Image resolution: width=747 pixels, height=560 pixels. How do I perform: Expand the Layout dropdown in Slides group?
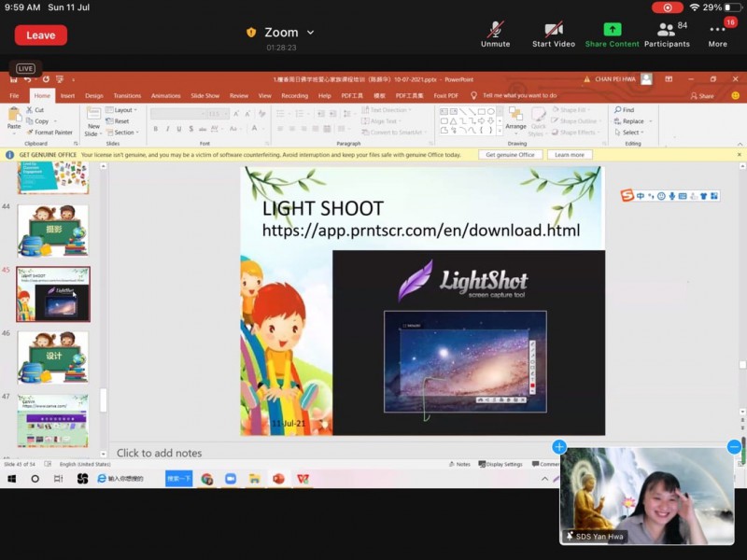pos(123,110)
